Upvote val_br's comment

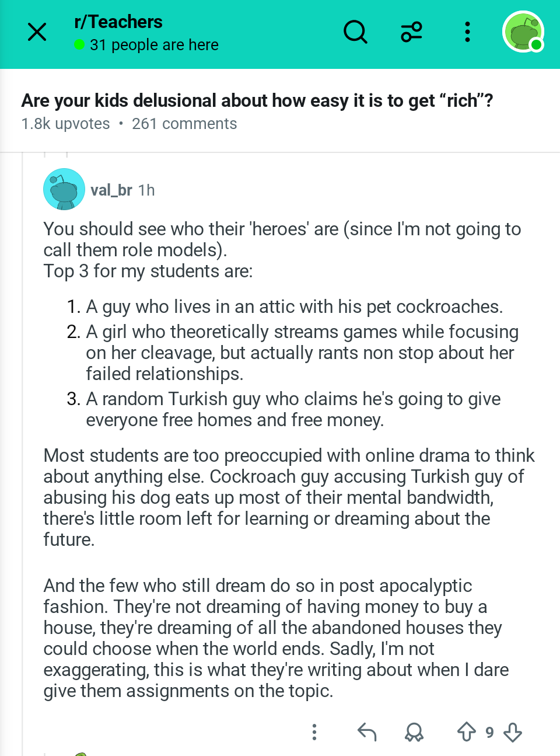click(466, 731)
